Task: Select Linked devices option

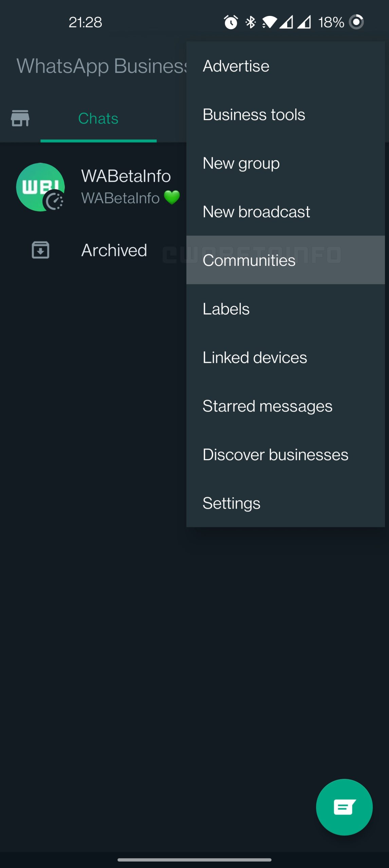Action: (285, 357)
